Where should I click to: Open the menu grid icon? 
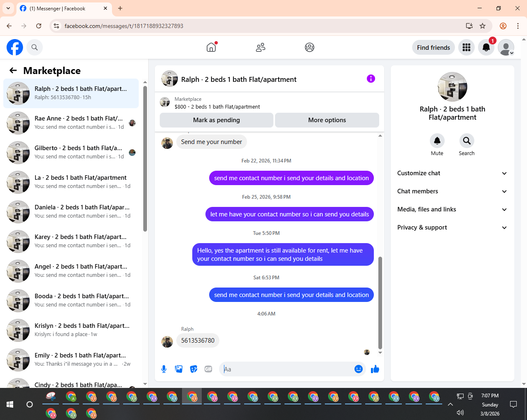tap(466, 47)
